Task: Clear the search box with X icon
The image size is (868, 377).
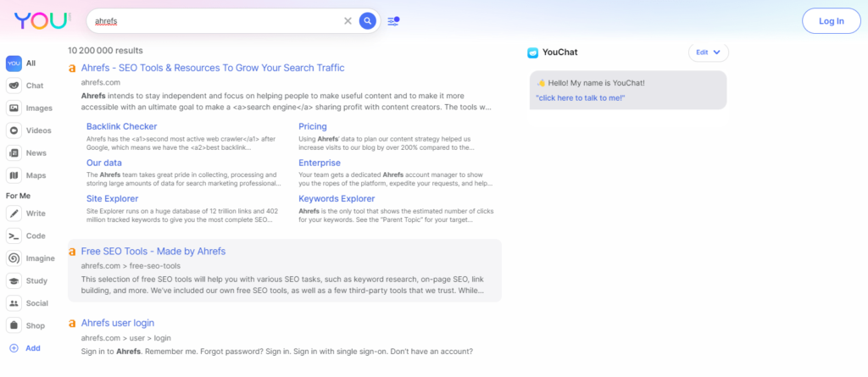Action: tap(348, 21)
